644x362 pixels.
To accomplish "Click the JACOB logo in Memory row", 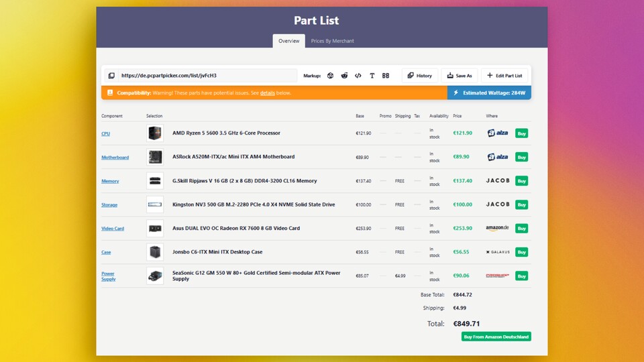I will pyautogui.click(x=498, y=180).
